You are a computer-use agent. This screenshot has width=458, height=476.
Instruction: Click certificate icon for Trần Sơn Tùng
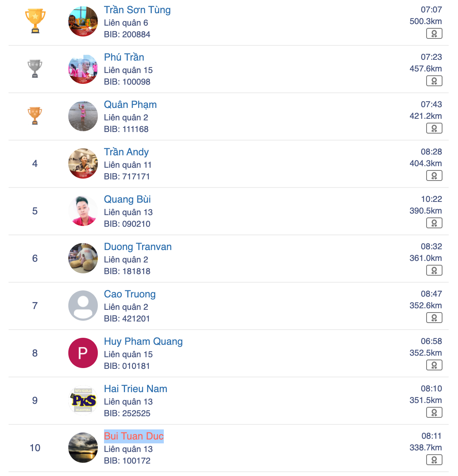(434, 34)
